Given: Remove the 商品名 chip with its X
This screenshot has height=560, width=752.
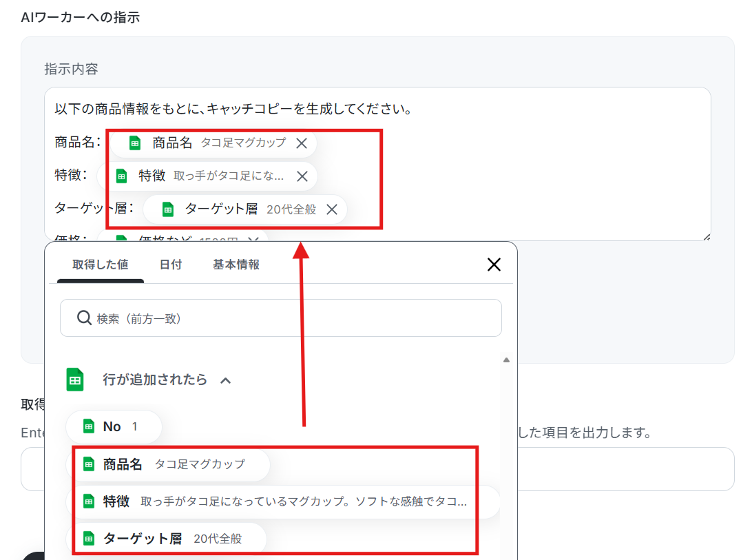Looking at the screenshot, I should coord(301,143).
